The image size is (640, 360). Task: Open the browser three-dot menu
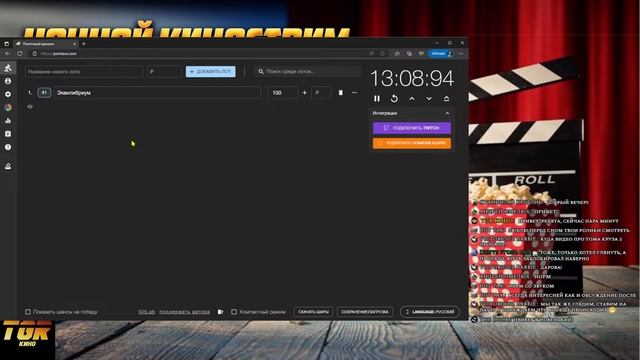[461, 53]
